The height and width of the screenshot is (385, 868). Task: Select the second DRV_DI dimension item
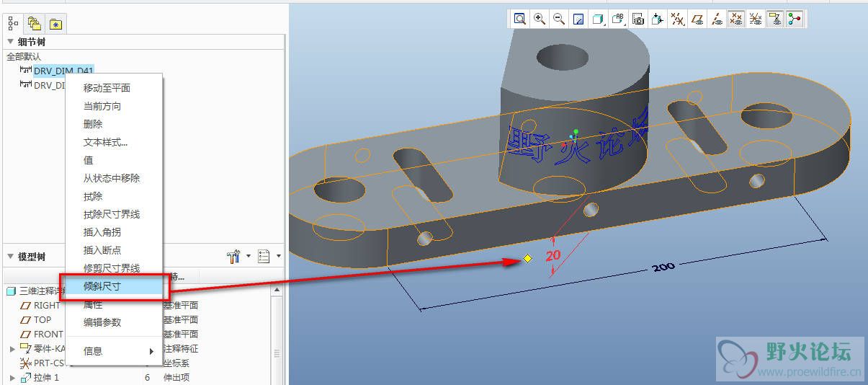tap(43, 84)
